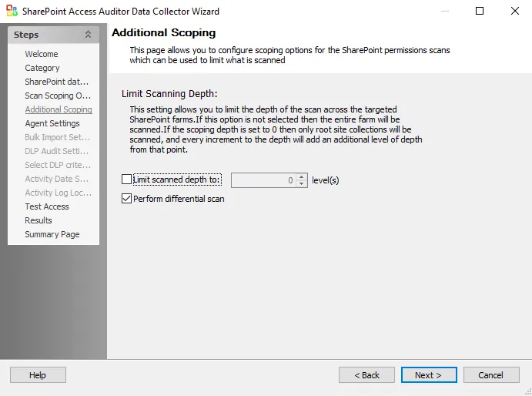The width and height of the screenshot is (532, 396).
Task: Open the Category step
Action: click(42, 68)
